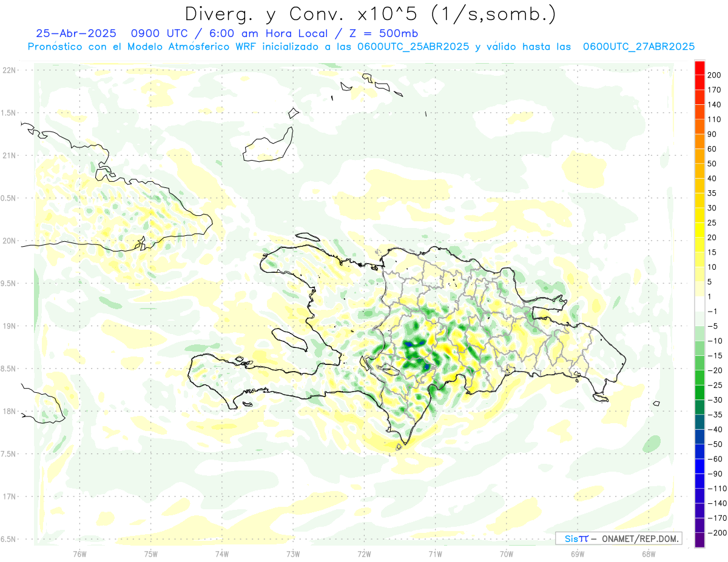Click the '140' value on the color scale
This screenshot has width=728, height=562.
[715, 104]
